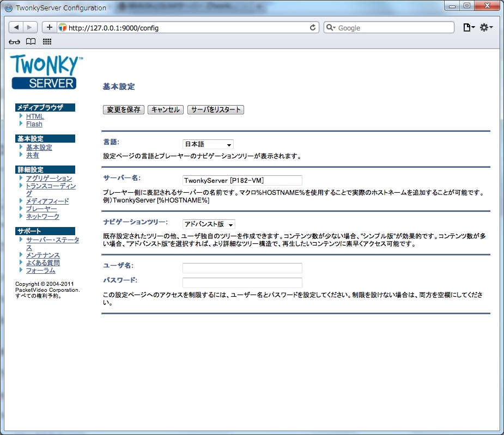Screen dimensions: 504x435
Task: Open the 日本語 language dropdown
Action: point(208,144)
